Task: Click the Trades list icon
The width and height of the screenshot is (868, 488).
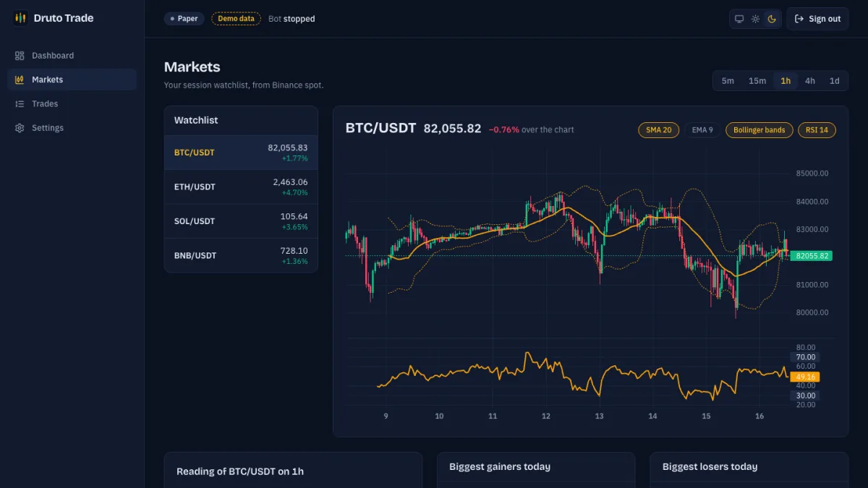Action: (x=20, y=104)
